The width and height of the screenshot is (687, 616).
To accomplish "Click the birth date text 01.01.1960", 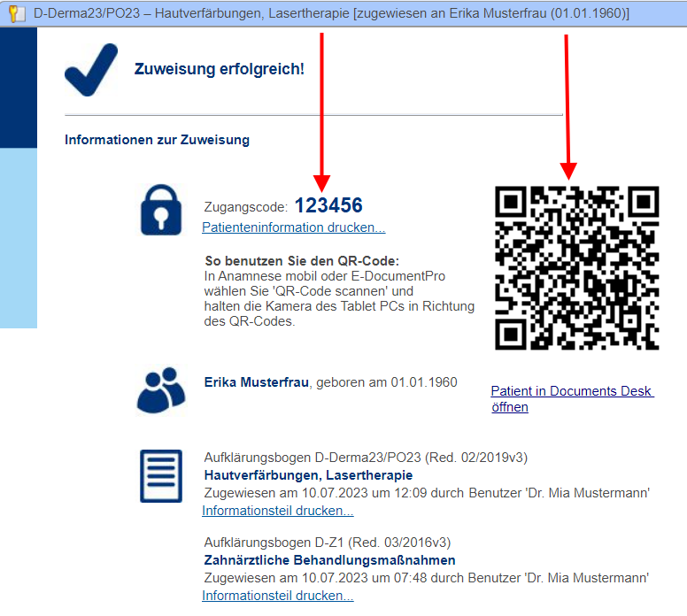I will pos(424,382).
